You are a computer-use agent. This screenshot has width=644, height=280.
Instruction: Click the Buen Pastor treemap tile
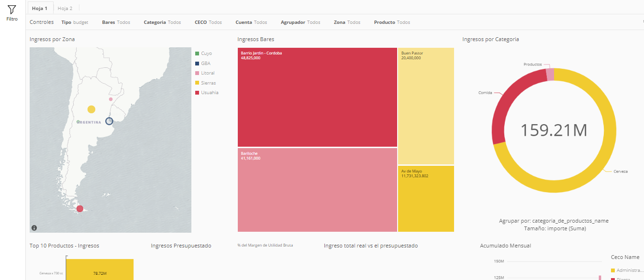[426, 106]
